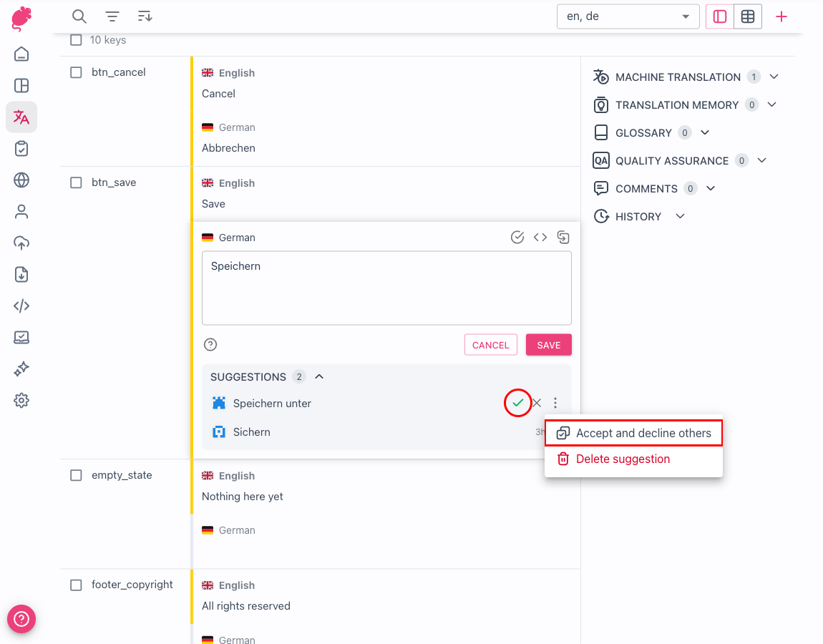Open the translations icon in sidebar

[21, 117]
